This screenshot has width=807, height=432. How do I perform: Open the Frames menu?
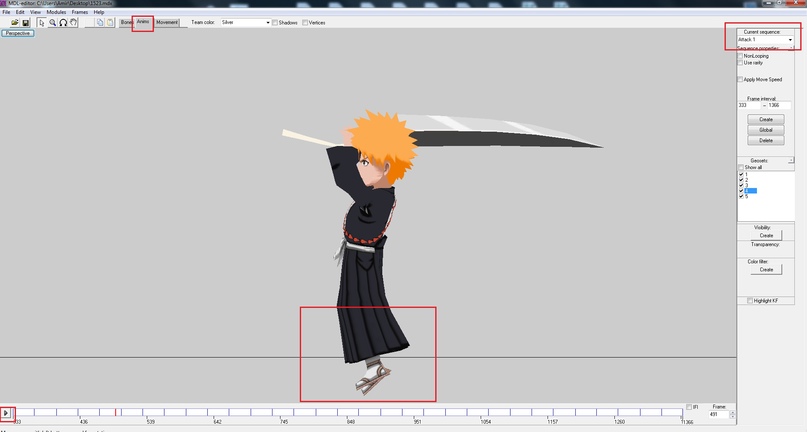pos(80,12)
